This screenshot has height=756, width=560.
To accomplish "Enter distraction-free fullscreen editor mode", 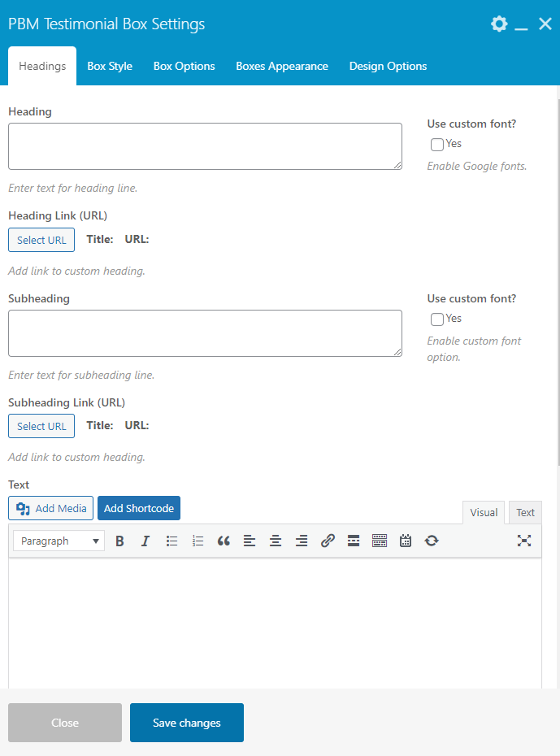I will tap(524, 541).
